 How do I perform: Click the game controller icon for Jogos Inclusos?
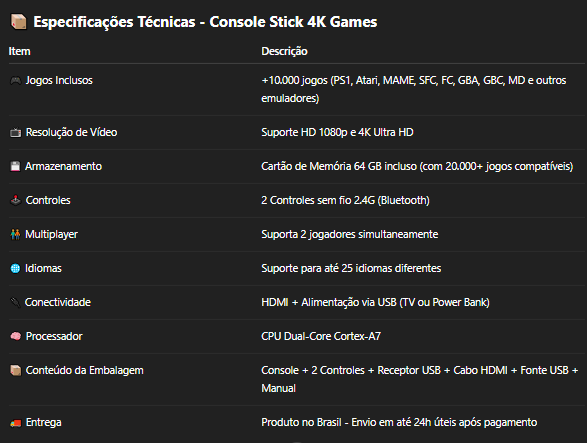coord(15,80)
